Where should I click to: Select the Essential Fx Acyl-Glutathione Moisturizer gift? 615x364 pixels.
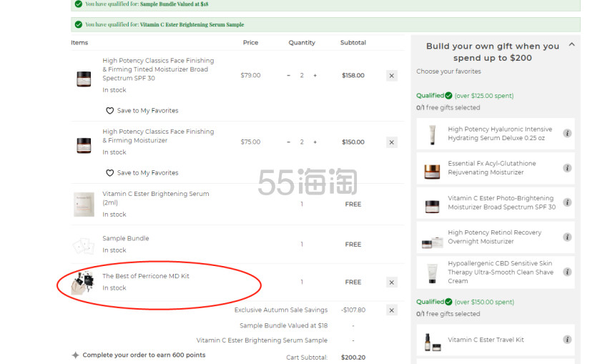pyautogui.click(x=496, y=168)
